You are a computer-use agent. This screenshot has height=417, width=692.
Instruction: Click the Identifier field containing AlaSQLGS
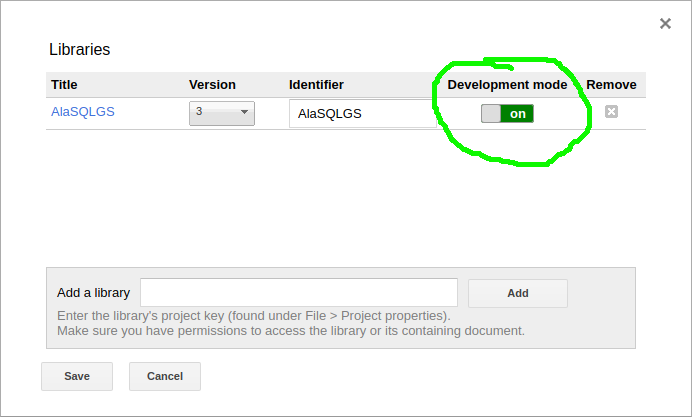point(363,113)
